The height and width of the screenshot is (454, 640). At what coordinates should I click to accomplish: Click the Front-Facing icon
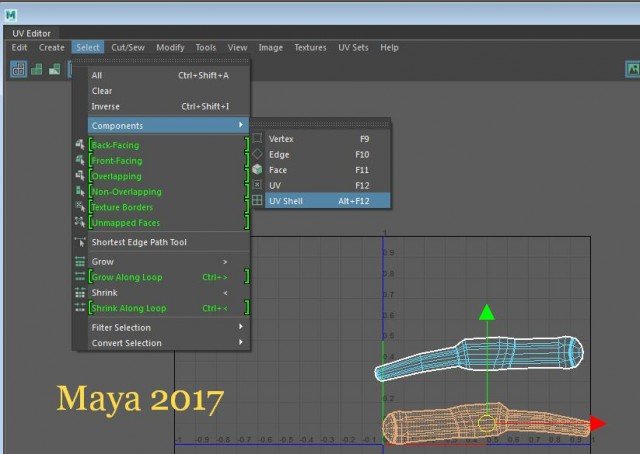[80, 160]
